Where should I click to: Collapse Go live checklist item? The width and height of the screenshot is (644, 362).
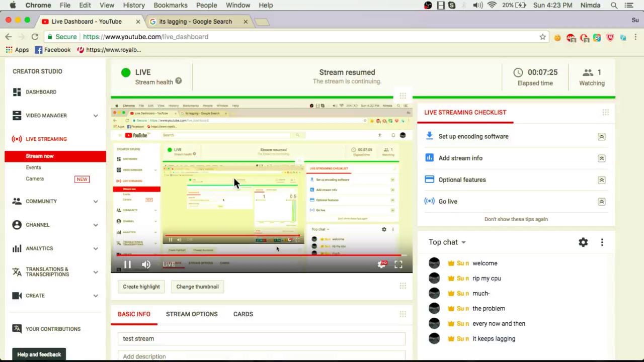(x=601, y=202)
